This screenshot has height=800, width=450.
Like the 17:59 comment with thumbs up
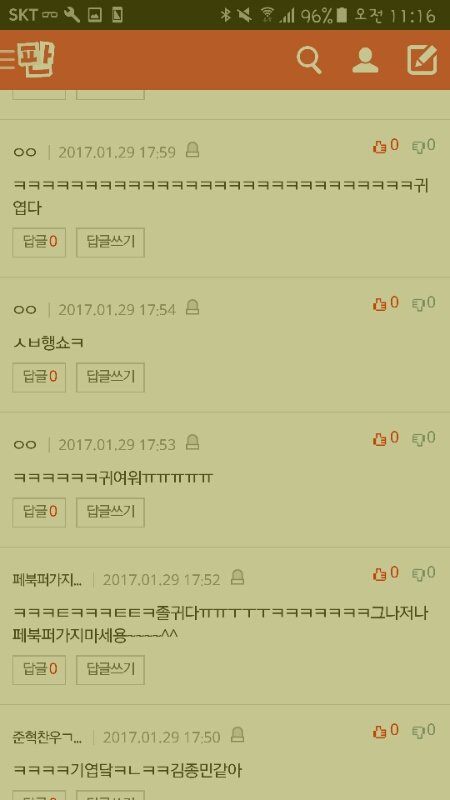386,146
